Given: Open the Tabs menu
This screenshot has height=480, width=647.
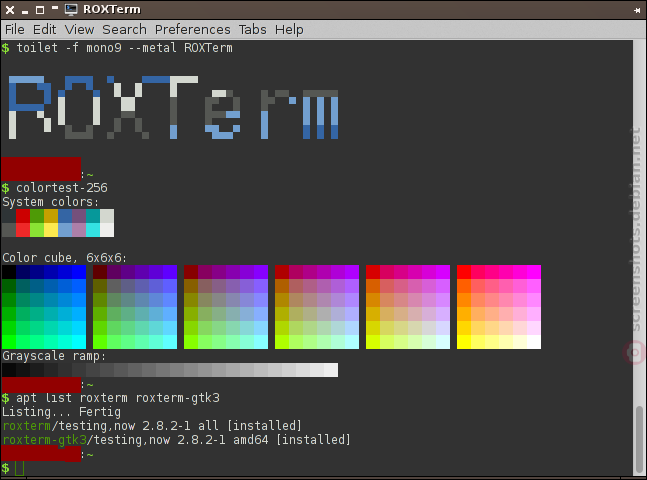Looking at the screenshot, I should coord(252,30).
